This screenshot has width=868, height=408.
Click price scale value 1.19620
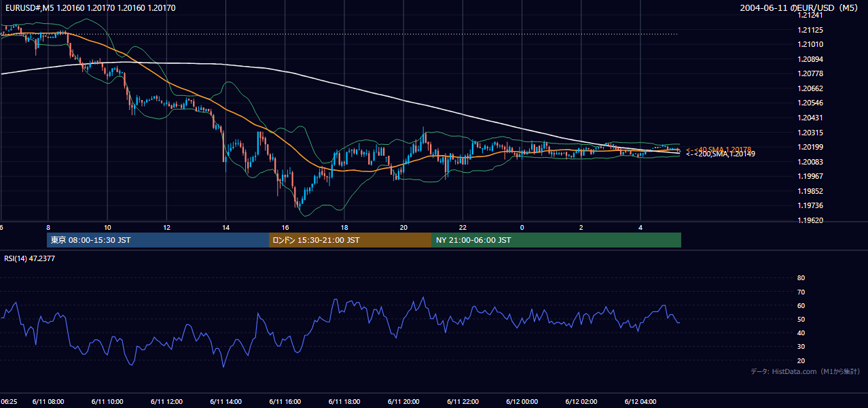[810, 220]
